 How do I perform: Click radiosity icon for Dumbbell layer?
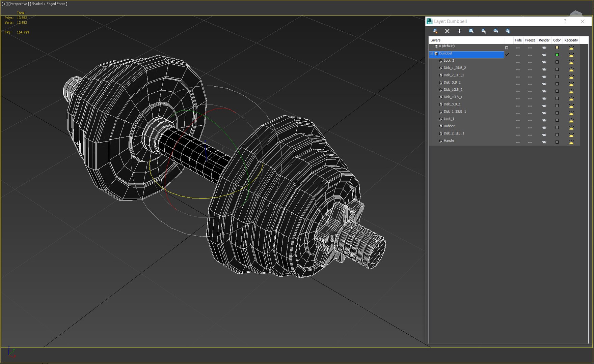(571, 55)
